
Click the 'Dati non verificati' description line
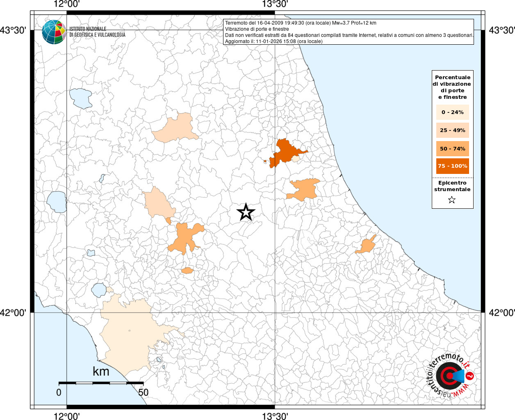[349, 35]
